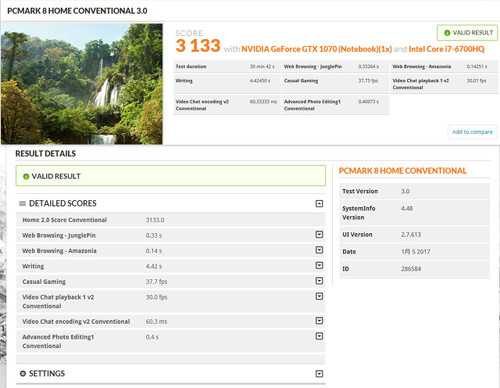Click Web Browsing - Amazonia 0.14251 s summary cell
The width and height of the screenshot is (500, 388).
[444, 67]
